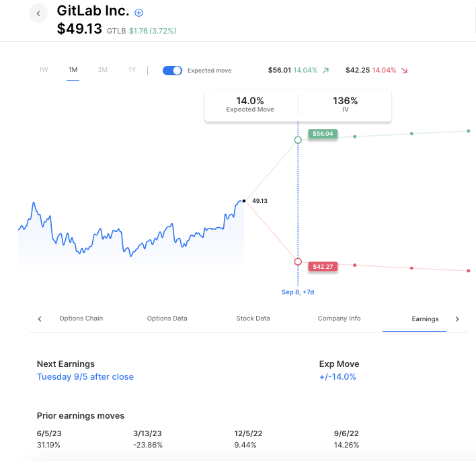Click the green up-arrow next to $56.01
The width and height of the screenshot is (476, 461).
coord(326,71)
